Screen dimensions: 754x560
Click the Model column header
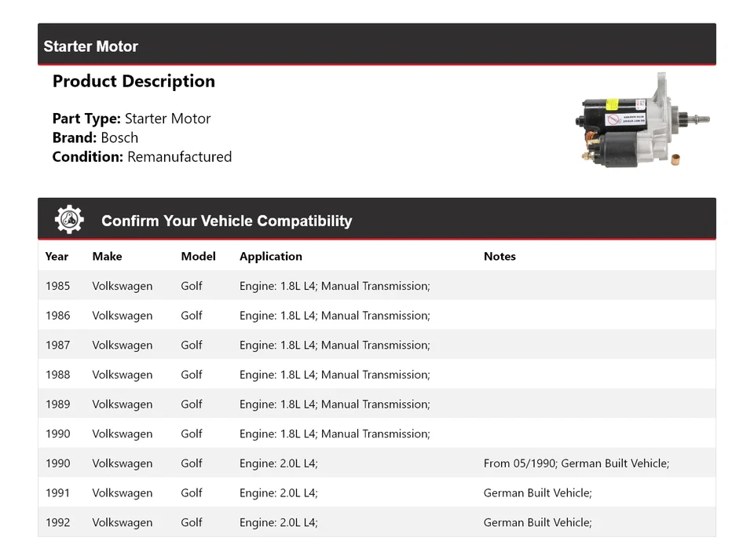pos(198,256)
